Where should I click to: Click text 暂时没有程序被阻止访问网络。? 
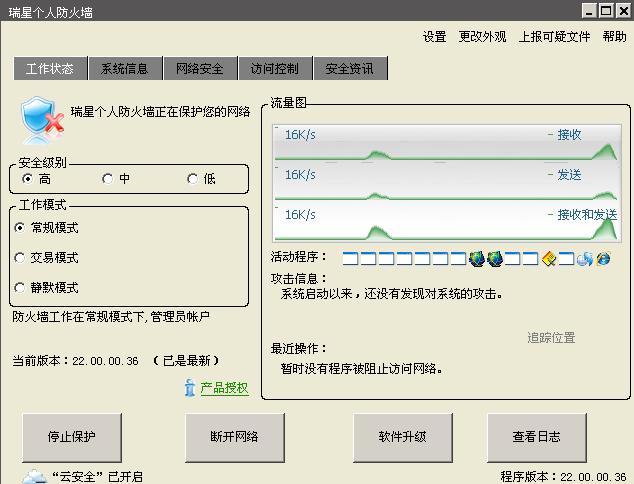(x=362, y=369)
